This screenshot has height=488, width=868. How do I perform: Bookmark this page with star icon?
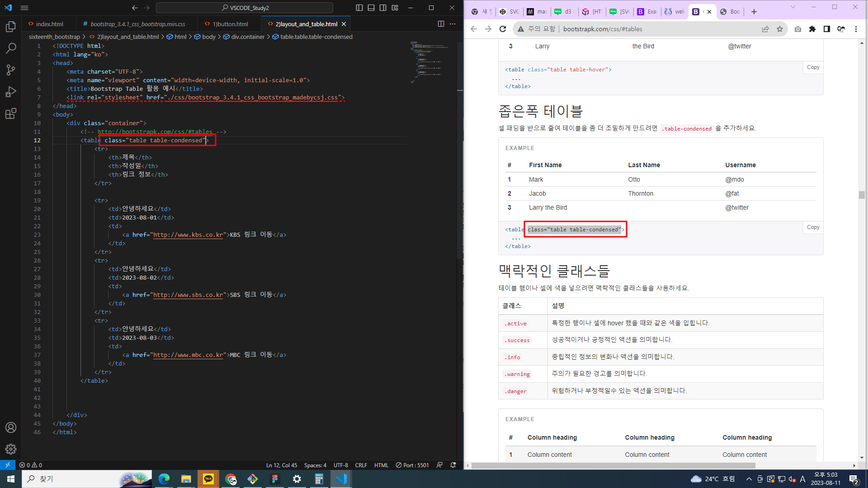point(780,29)
